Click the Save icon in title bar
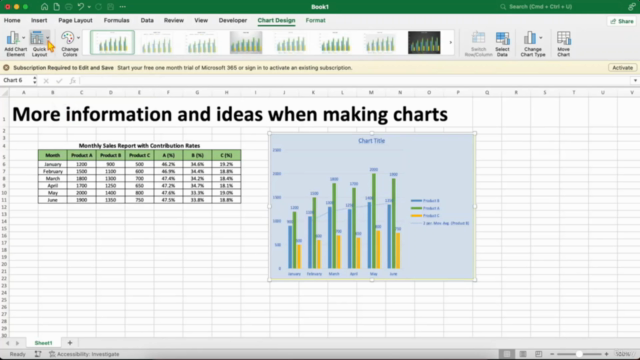This screenshot has height=360, width=640. (110, 7)
